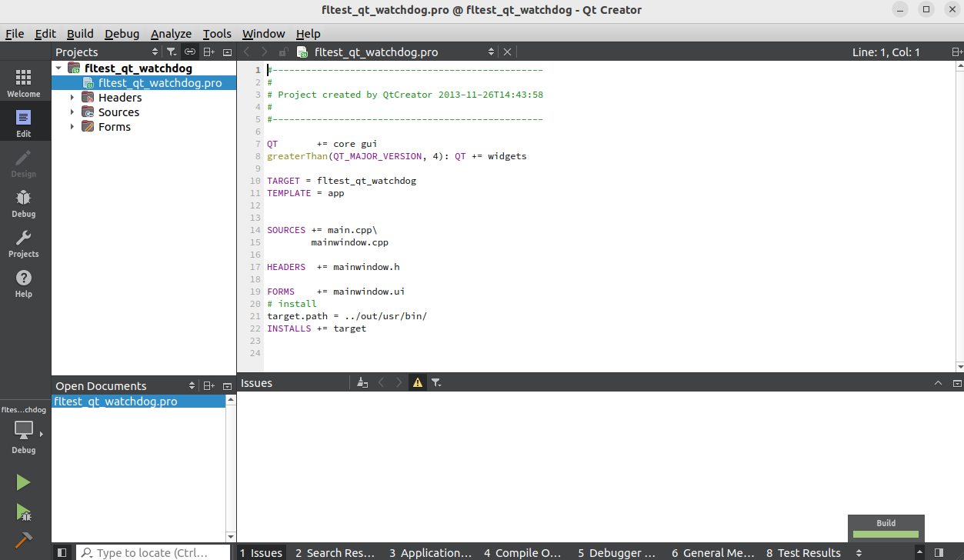
Task: Open the Window menu
Action: [x=263, y=34]
